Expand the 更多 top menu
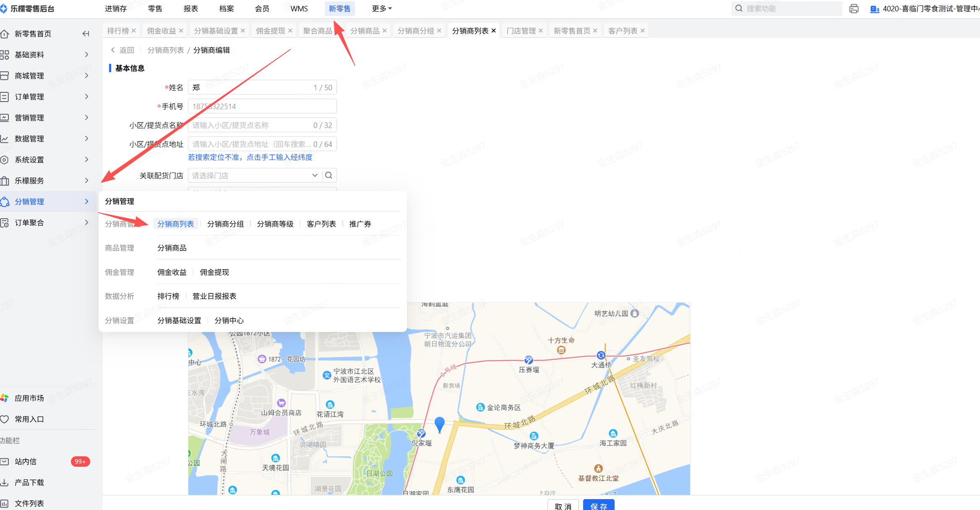 point(381,9)
